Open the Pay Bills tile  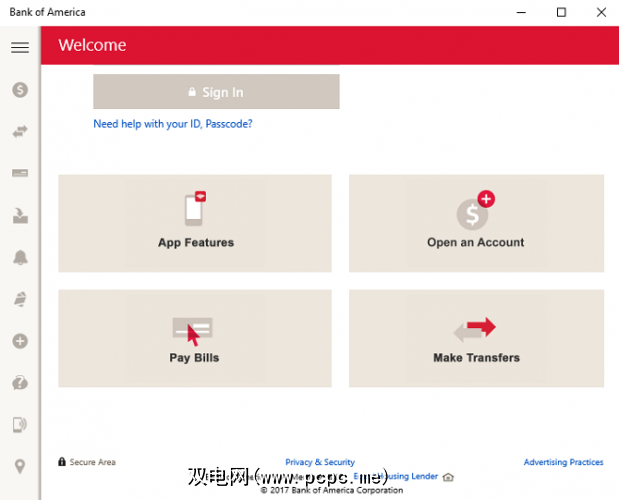(195, 338)
